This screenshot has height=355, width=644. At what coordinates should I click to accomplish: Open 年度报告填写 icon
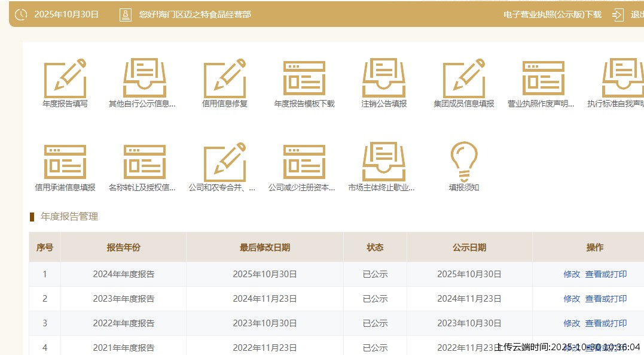click(65, 78)
